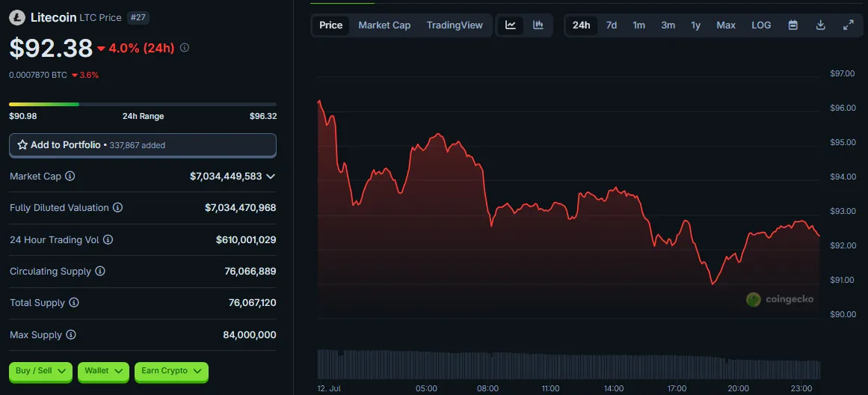Open the Earn Crypto dropdown
Screen dimensions: 868x395
[171, 371]
